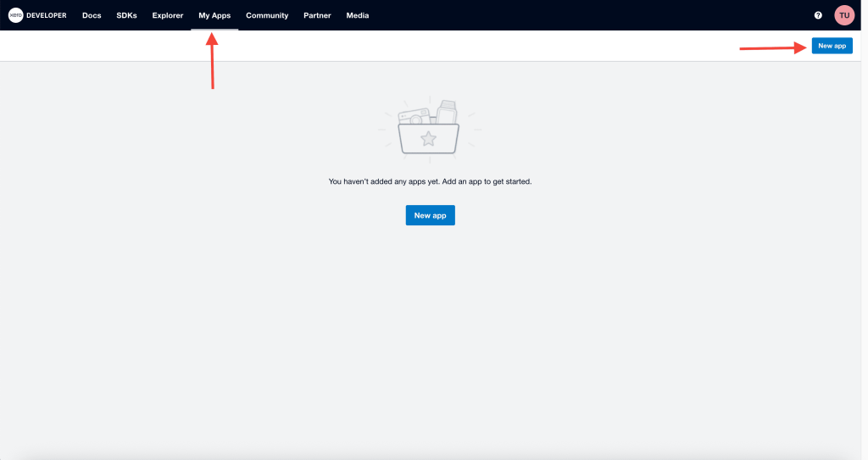This screenshot has height=460, width=868.
Task: Click the Xero logo icon
Action: (15, 15)
